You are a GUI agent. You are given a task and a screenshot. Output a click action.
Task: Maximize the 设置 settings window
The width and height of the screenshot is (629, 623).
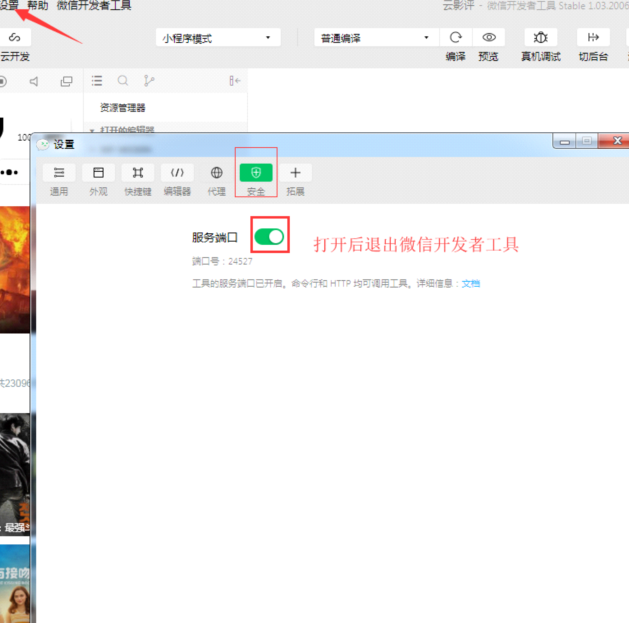point(587,141)
